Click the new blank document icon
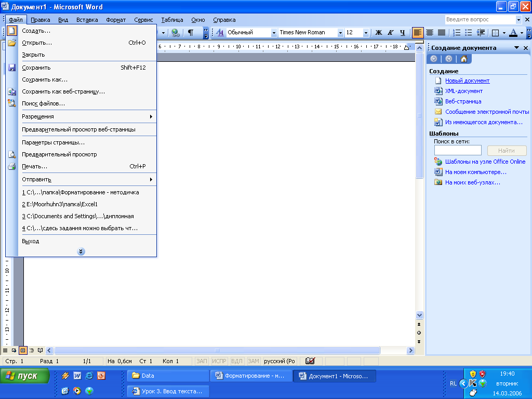 click(x=12, y=31)
